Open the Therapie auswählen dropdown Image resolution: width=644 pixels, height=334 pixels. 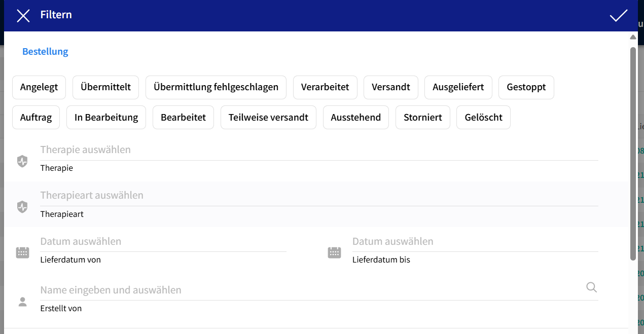(319, 151)
